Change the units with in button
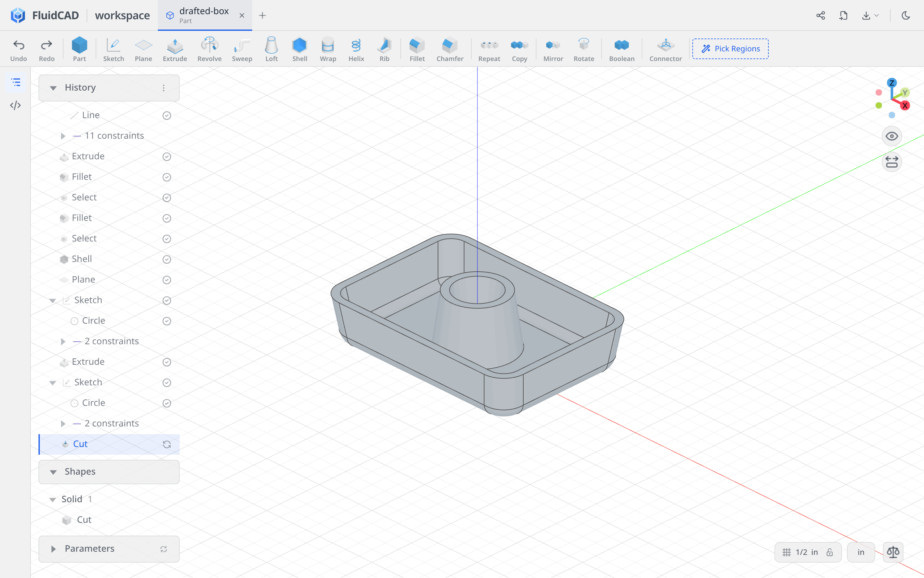924x578 pixels. point(860,552)
